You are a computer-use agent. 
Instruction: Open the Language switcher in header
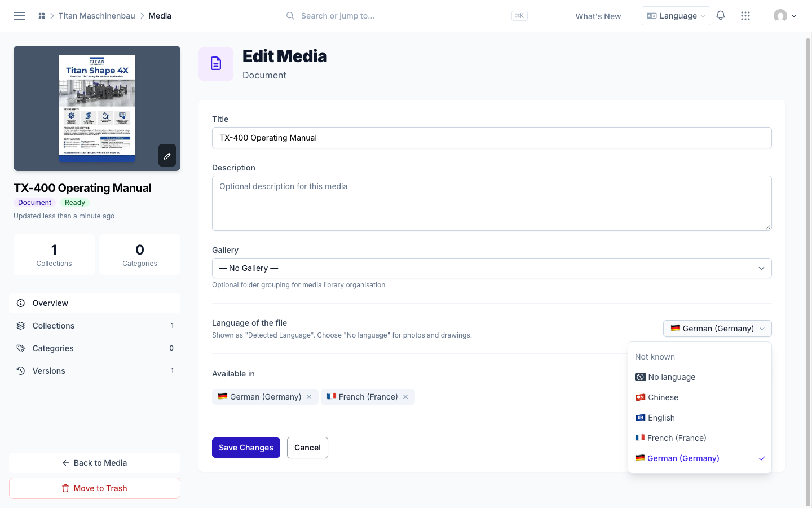coord(676,16)
